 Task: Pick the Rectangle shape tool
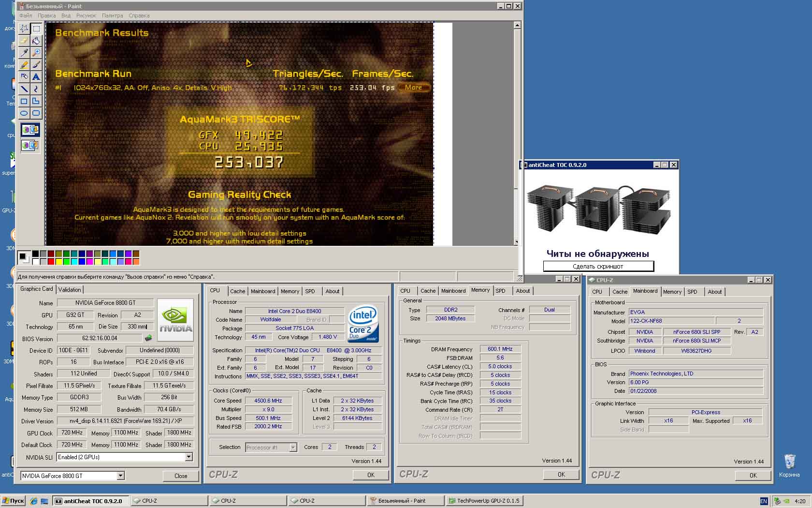tap(24, 101)
